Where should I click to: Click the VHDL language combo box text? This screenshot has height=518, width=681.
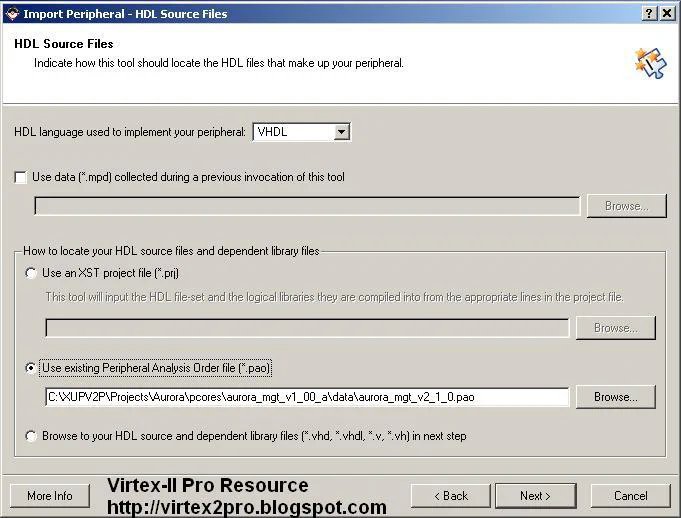(292, 132)
